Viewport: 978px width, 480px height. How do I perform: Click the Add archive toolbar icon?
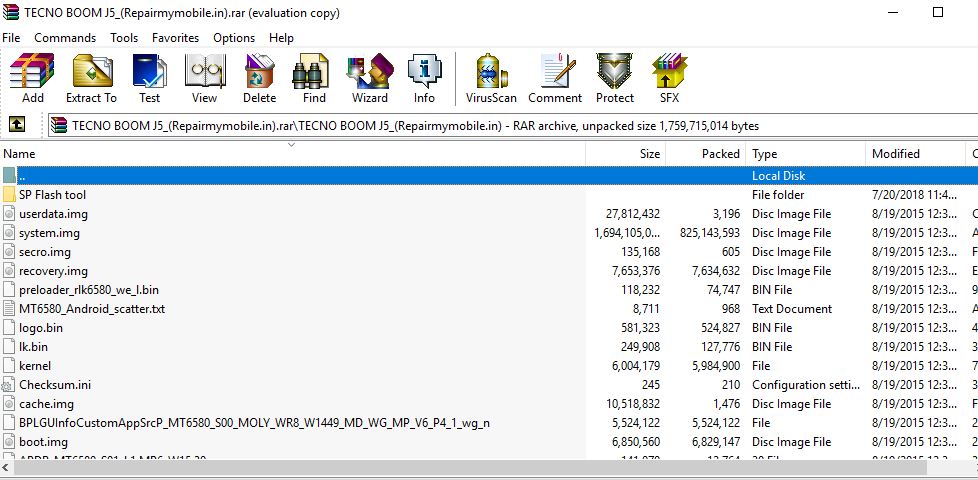32,79
